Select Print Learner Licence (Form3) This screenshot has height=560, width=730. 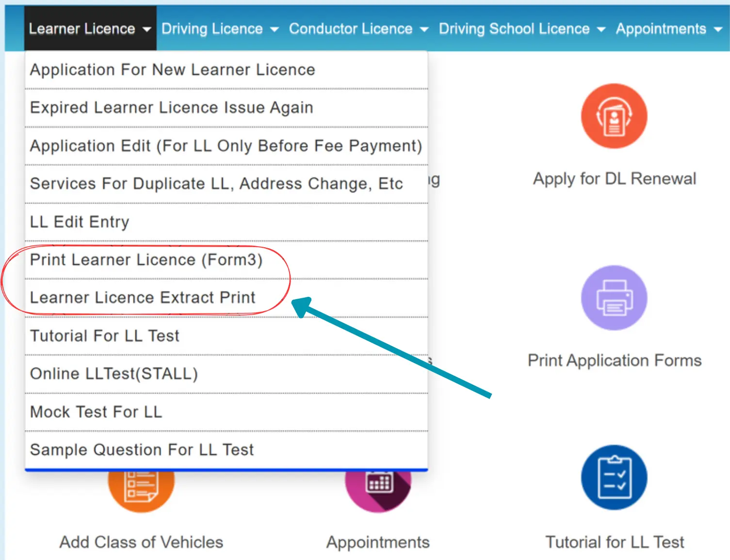(146, 260)
